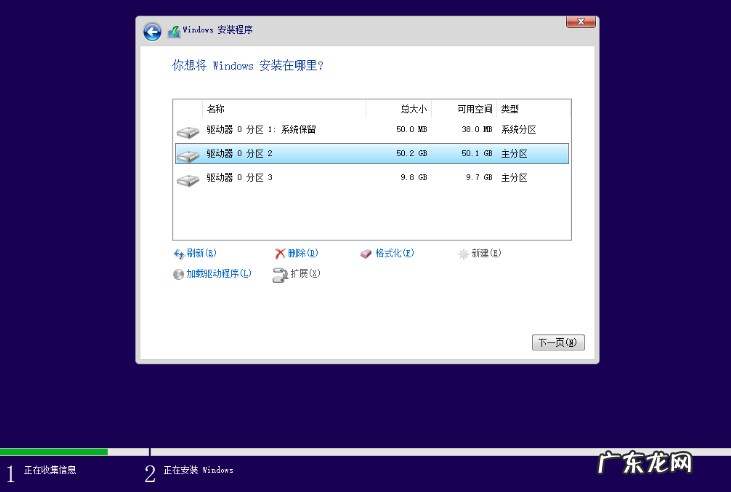Click the drive icon for partition 2
This screenshot has width=731, height=492.
point(188,156)
